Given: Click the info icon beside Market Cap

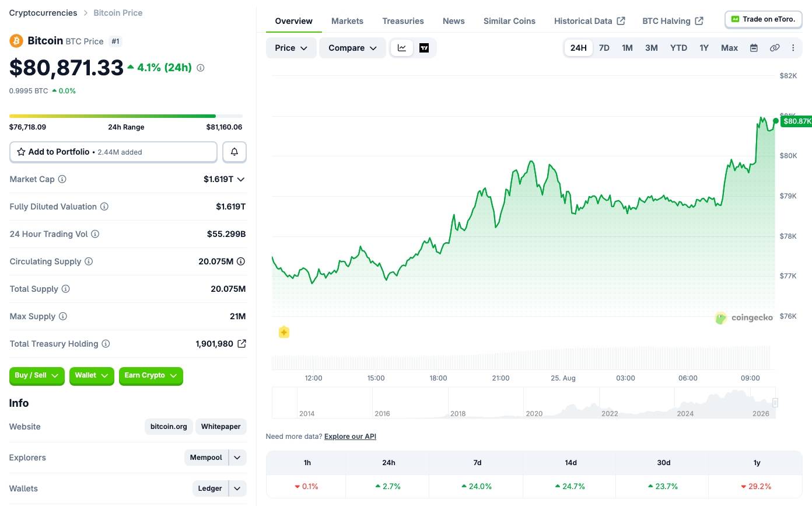Looking at the screenshot, I should click(x=62, y=179).
